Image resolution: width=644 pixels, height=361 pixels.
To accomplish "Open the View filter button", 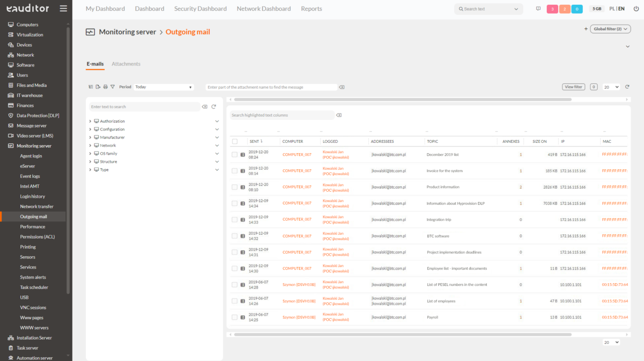I will (x=573, y=86).
